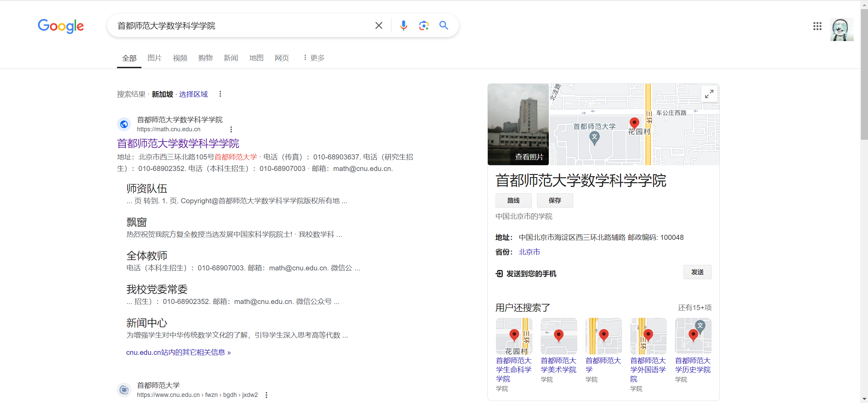Click into the search input field
Image resolution: width=868 pixels, height=403 pixels.
click(x=237, y=26)
